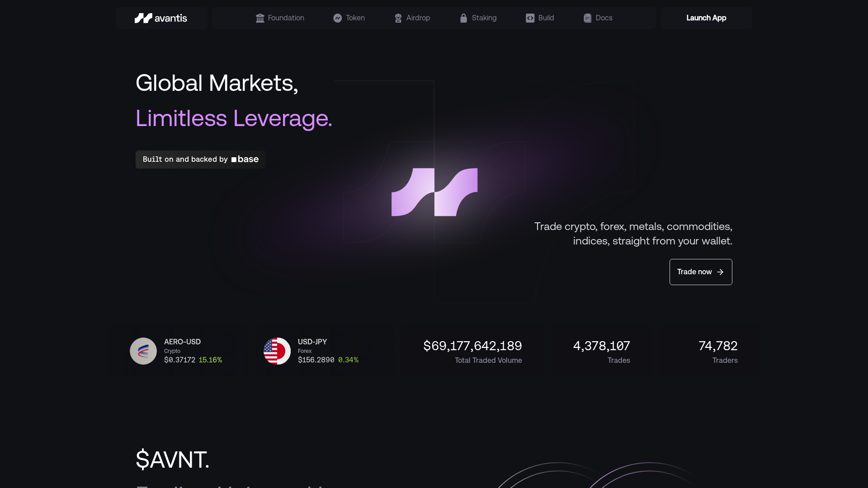Click the arrow inside the Trade now button
Screen dimensions: 868x488
[x=720, y=272]
